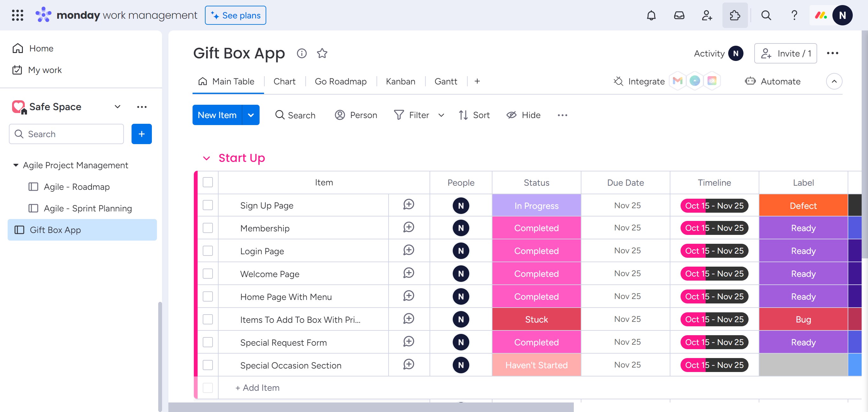Open the notifications bell
Viewport: 868px width, 412px height.
[651, 15]
